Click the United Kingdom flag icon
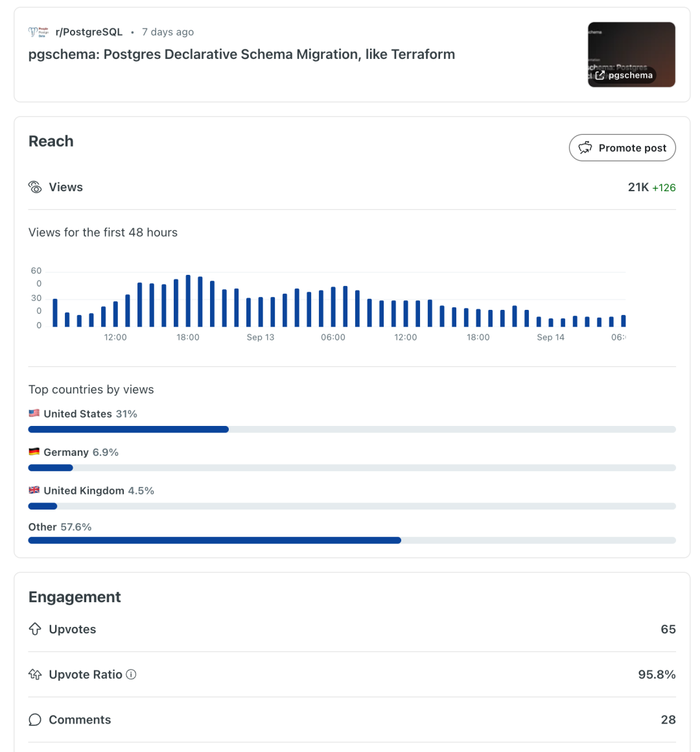 point(34,489)
